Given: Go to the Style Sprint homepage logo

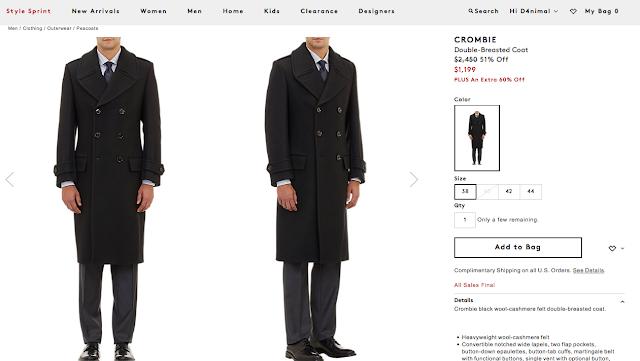Looking at the screenshot, I should coord(28,11).
